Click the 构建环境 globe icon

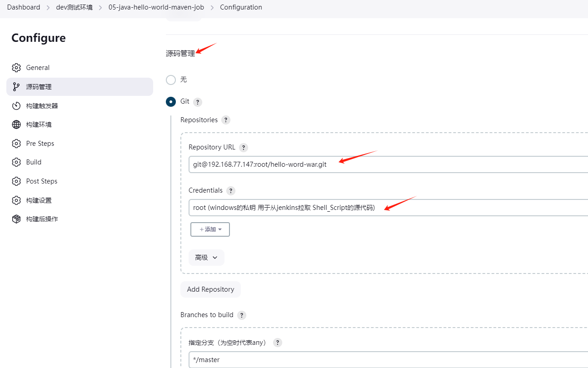tap(16, 124)
